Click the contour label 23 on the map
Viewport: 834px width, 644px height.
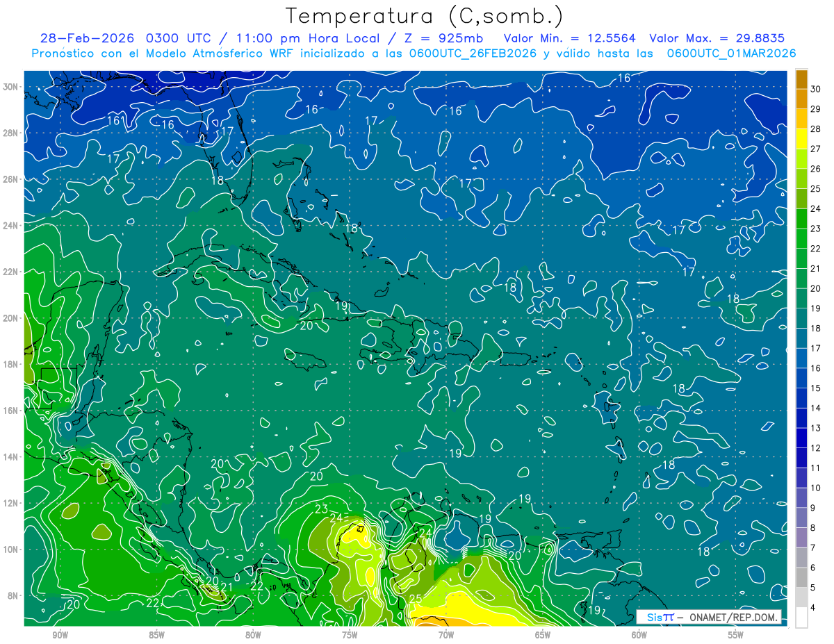click(321, 509)
